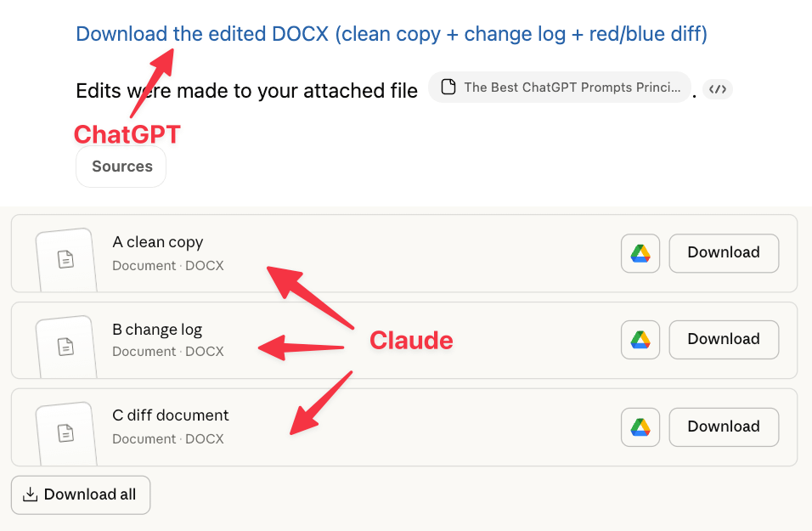Click the A clean copy document icon
The image size is (812, 531).
coord(65,258)
